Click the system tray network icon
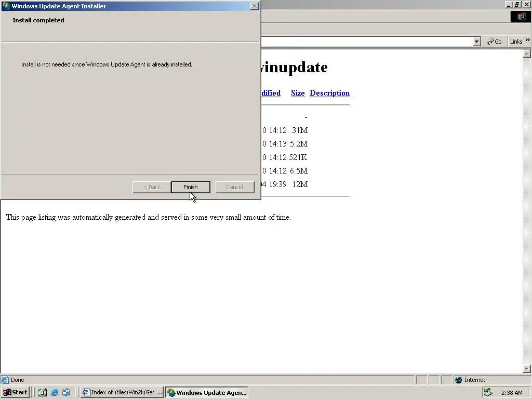The height and width of the screenshot is (399, 532). point(488,392)
